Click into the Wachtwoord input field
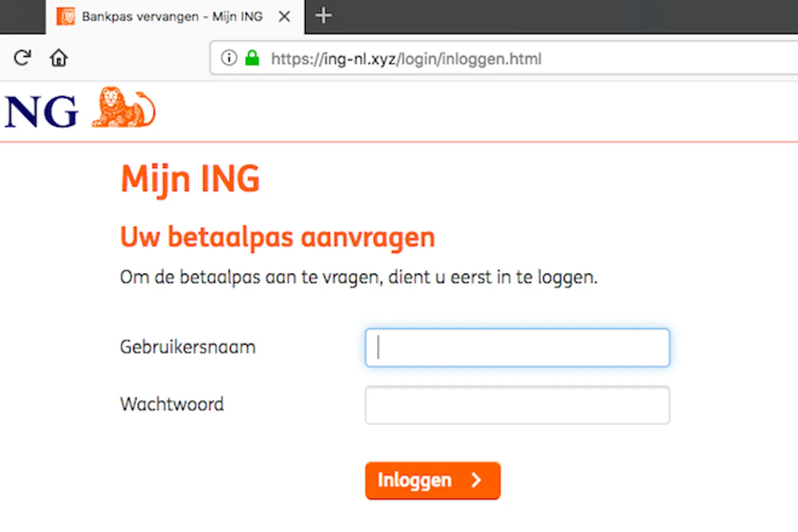 click(x=517, y=405)
